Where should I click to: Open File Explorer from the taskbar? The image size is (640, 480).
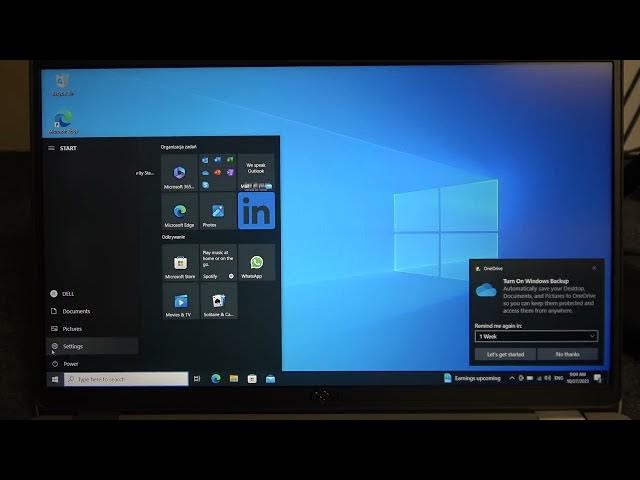tap(234, 379)
